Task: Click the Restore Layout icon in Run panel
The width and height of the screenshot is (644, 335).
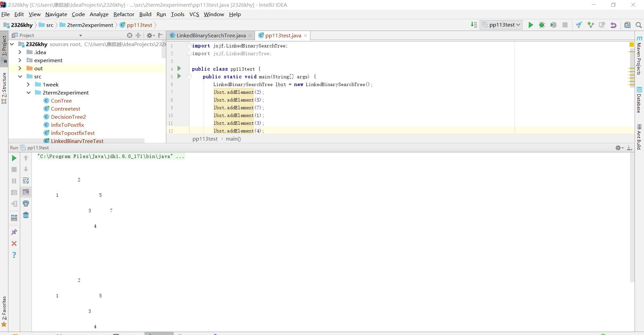Action: (x=14, y=218)
